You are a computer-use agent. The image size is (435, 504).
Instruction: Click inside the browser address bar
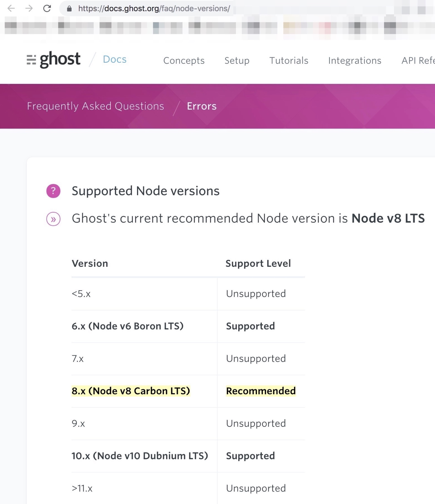click(153, 9)
